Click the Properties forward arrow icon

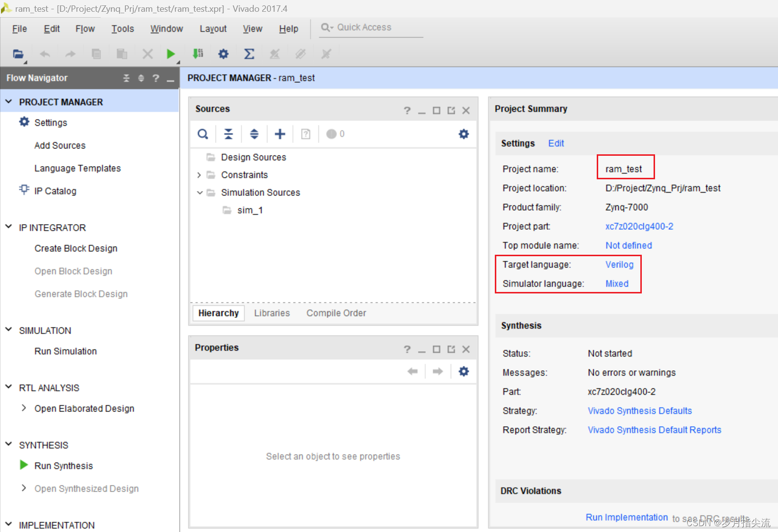[x=438, y=371]
